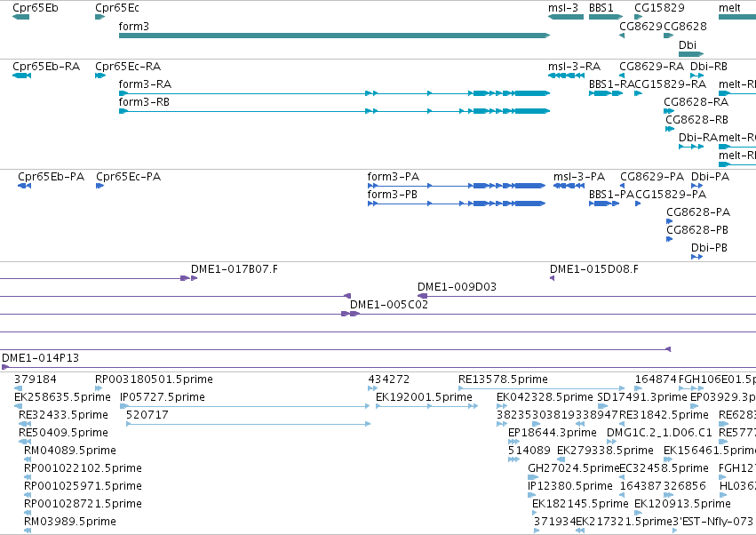Select the msl-3 gene feature
The image size is (756, 535).
[566, 17]
